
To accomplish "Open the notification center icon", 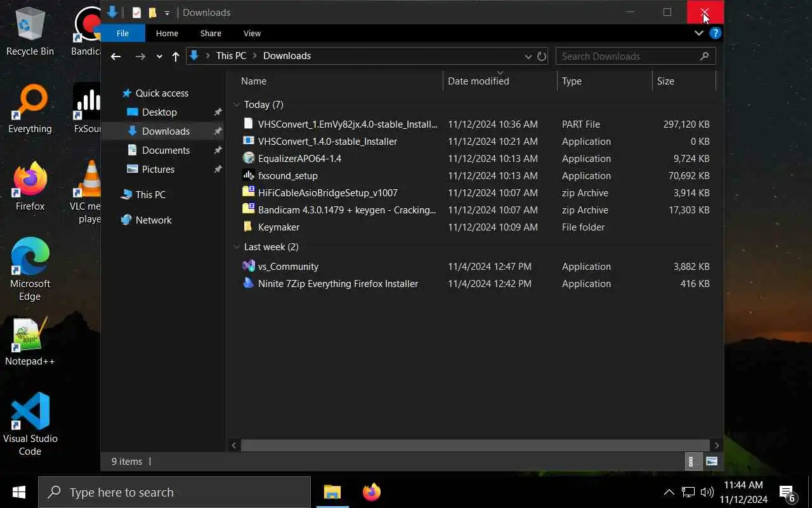I will click(787, 493).
